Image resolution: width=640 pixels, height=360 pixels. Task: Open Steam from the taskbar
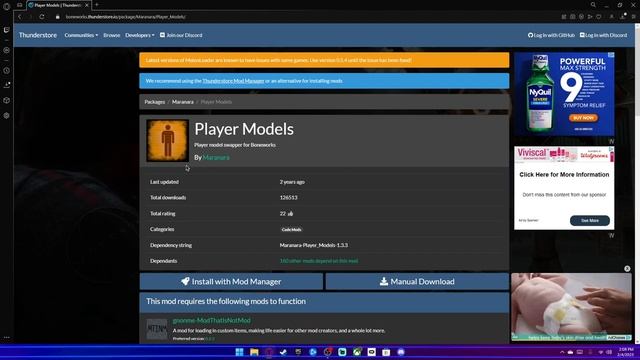point(283,352)
